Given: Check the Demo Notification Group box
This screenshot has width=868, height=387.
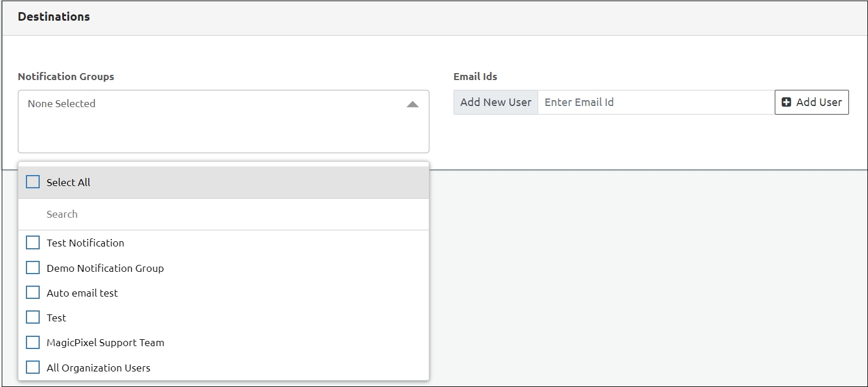Looking at the screenshot, I should tap(33, 268).
